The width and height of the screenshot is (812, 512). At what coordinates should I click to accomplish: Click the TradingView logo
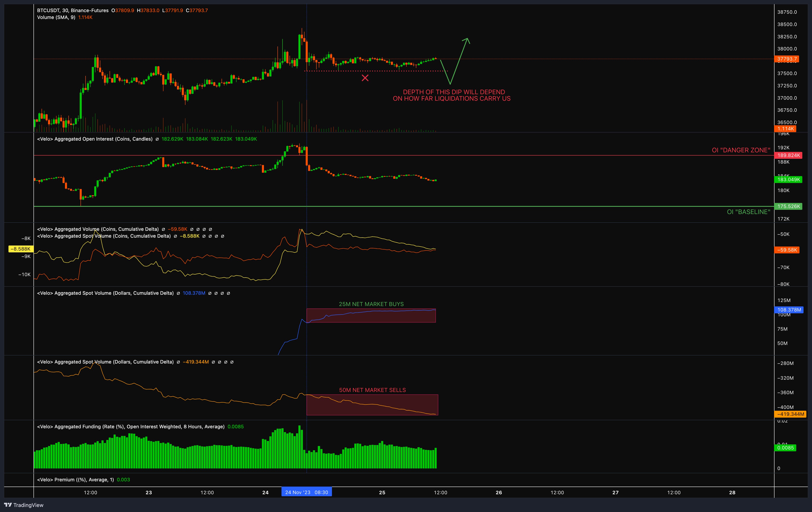tap(24, 505)
